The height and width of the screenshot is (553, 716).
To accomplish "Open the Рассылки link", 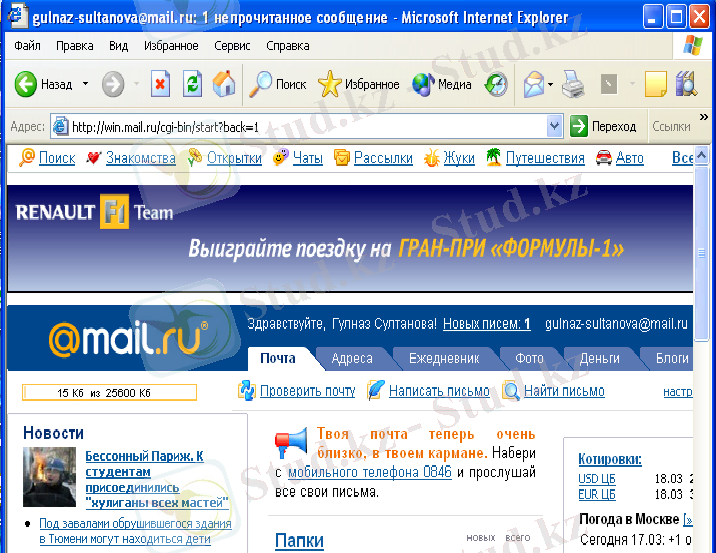I will click(x=383, y=158).
